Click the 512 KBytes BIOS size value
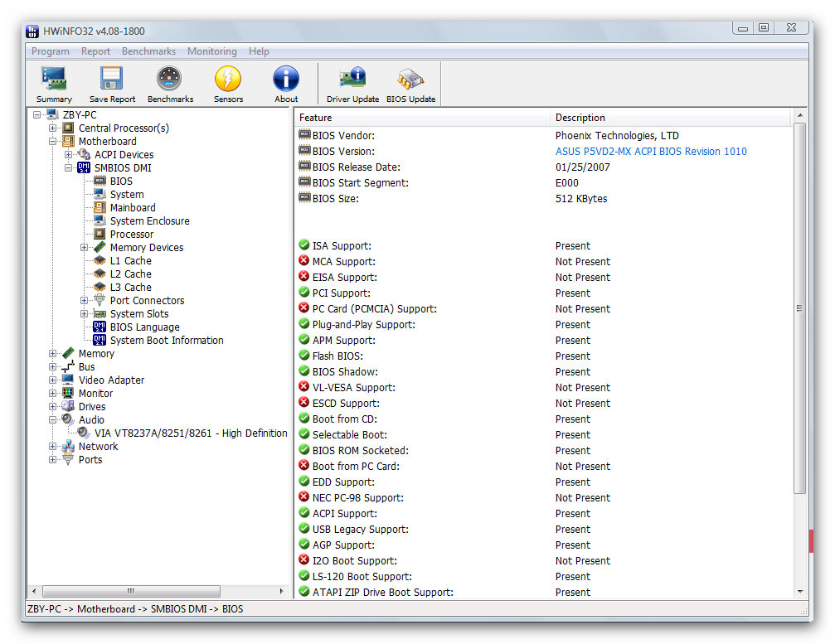 (581, 199)
